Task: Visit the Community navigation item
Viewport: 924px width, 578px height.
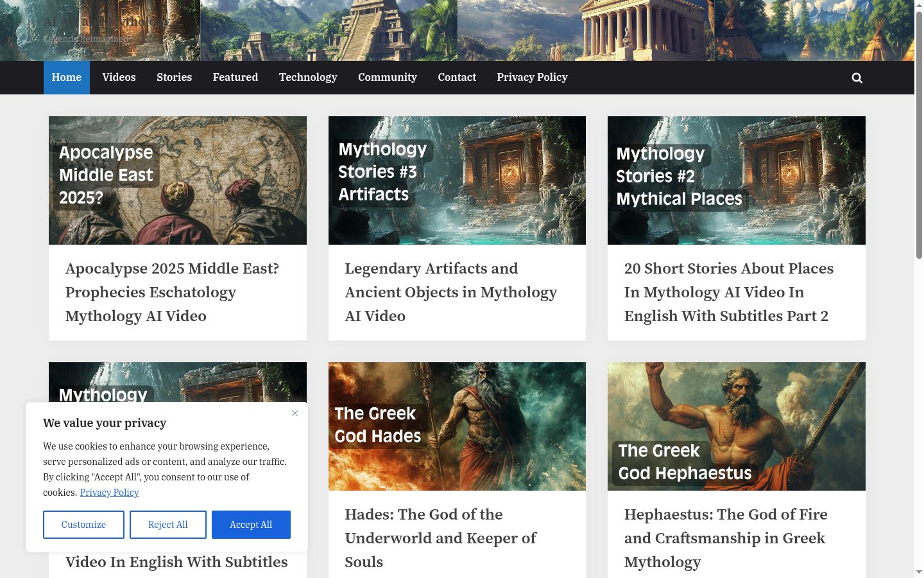Action: (x=388, y=78)
